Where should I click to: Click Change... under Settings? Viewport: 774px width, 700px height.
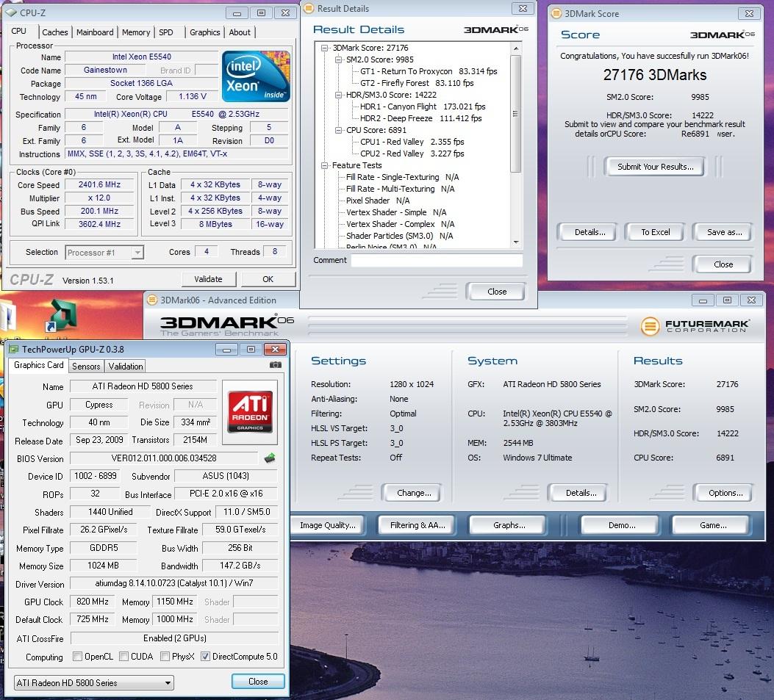pos(414,493)
